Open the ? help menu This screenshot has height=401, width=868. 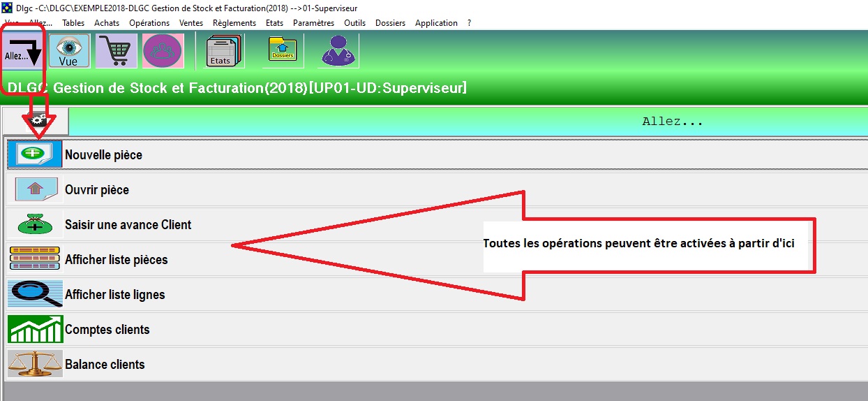(470, 23)
